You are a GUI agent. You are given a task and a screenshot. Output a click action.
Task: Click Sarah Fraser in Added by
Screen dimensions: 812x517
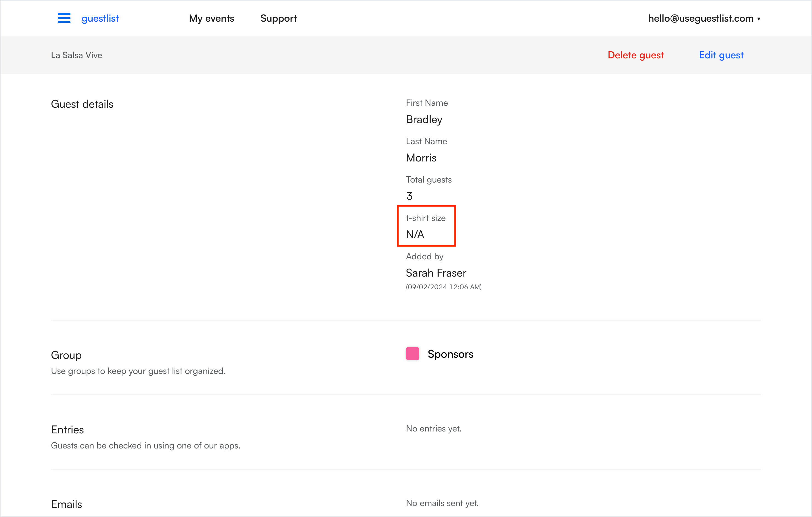[436, 273]
